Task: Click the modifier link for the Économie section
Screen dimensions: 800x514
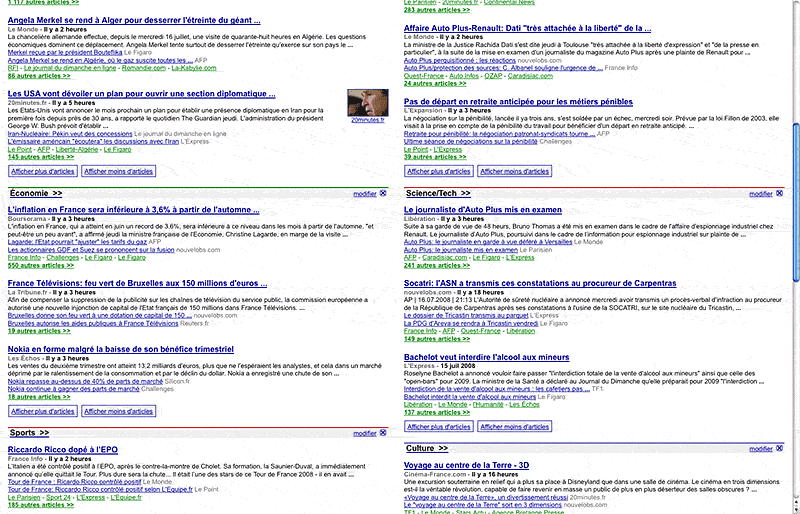Action: pos(365,194)
